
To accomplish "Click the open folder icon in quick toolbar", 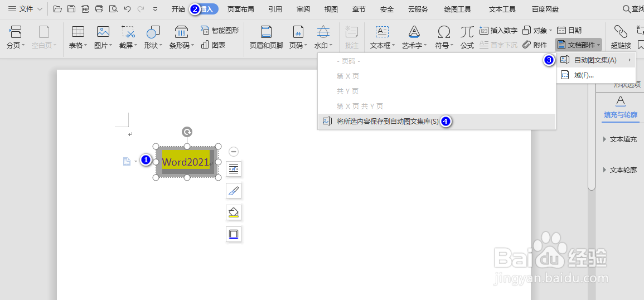I will [x=57, y=9].
